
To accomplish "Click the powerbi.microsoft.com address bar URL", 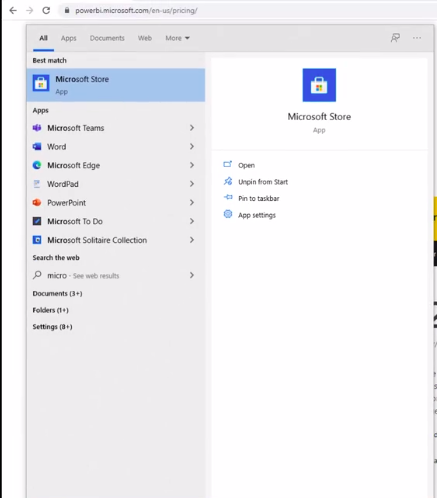I will [x=136, y=11].
